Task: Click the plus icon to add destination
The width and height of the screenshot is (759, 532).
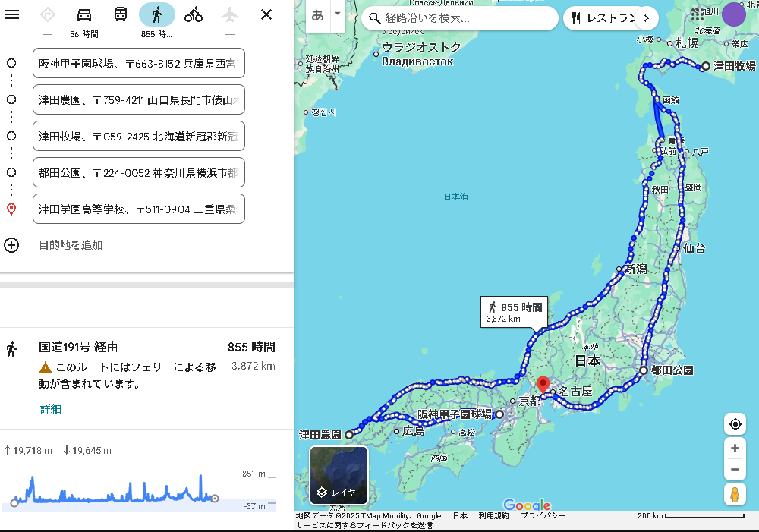Action: pyautogui.click(x=11, y=245)
